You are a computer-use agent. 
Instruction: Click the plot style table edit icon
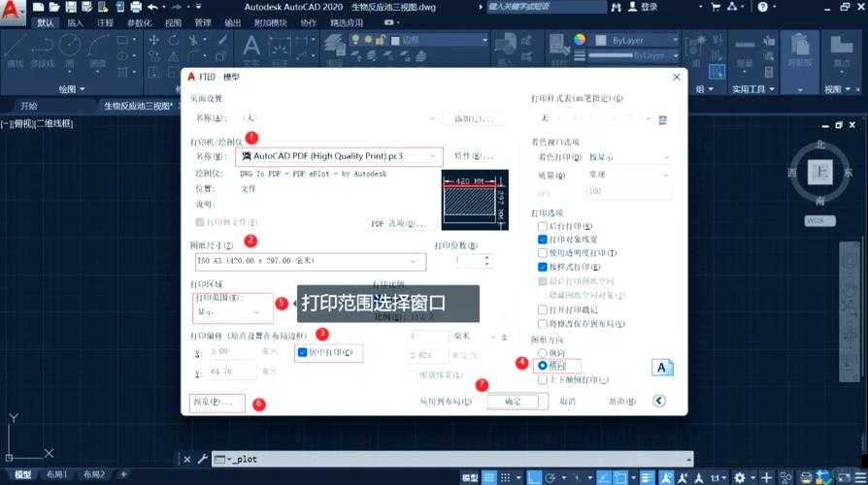[x=662, y=119]
